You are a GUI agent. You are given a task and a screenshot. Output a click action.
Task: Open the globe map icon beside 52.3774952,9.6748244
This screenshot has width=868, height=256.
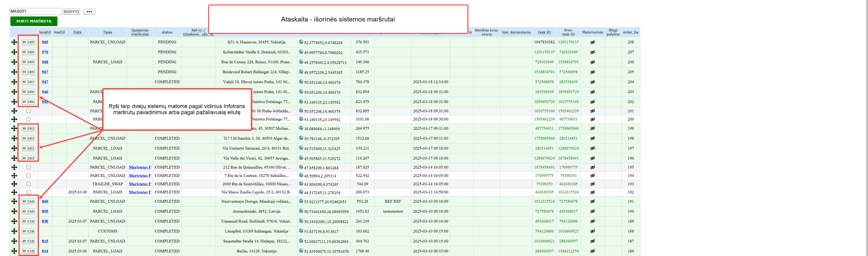pyautogui.click(x=301, y=42)
